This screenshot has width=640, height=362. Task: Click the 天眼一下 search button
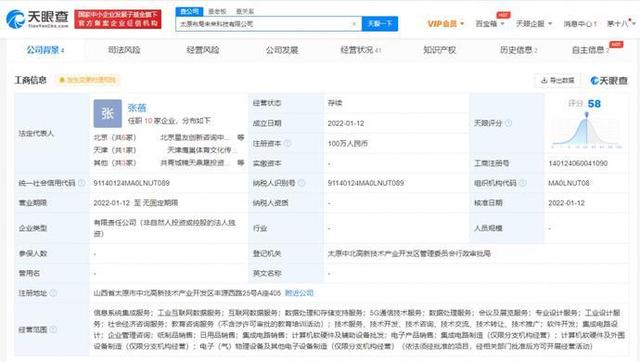tap(380, 24)
